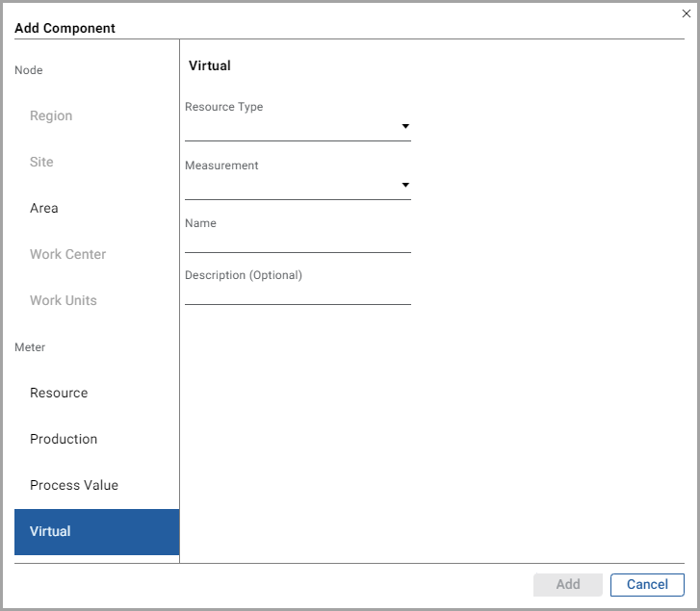700x611 pixels.
Task: Open the Measurement dropdown arrow
Action: point(405,185)
